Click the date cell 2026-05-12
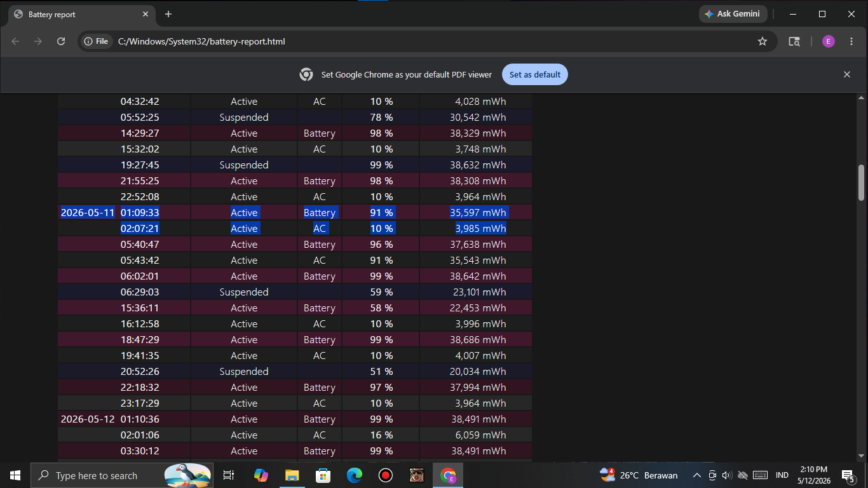The width and height of the screenshot is (868, 488). [x=88, y=419]
